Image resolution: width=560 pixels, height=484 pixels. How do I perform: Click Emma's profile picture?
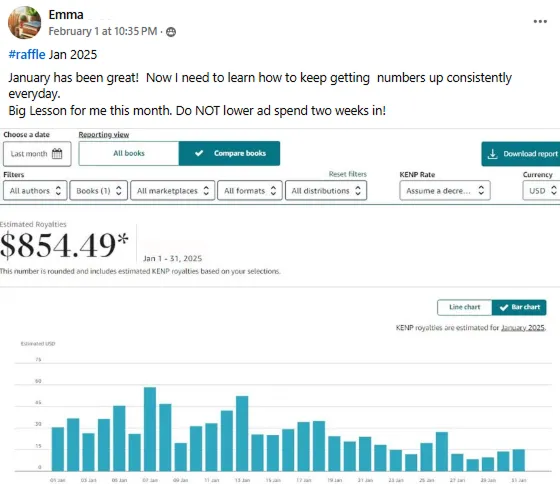24,22
